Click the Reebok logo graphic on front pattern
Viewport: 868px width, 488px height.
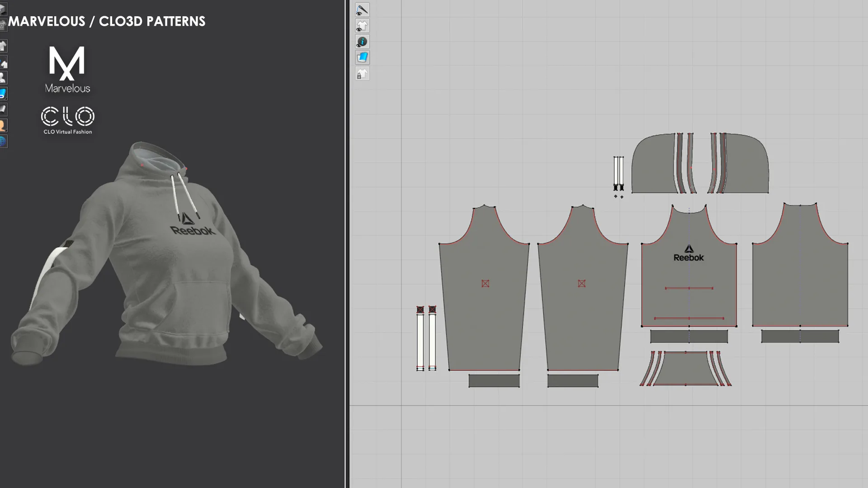(689, 253)
